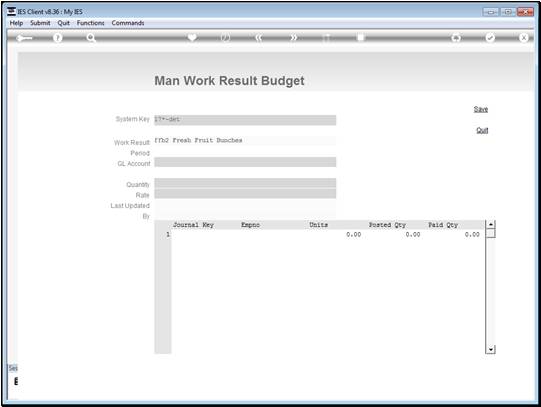Screen dimensions: 541x407
Task: Click the magnifying glass search icon
Action: pos(91,38)
